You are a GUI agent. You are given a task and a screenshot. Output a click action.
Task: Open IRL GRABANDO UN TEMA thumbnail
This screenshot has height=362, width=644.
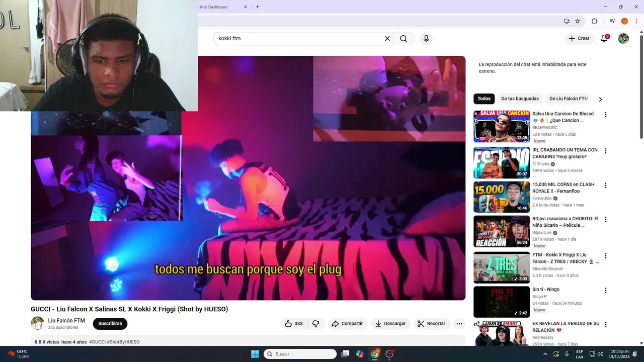(x=502, y=163)
